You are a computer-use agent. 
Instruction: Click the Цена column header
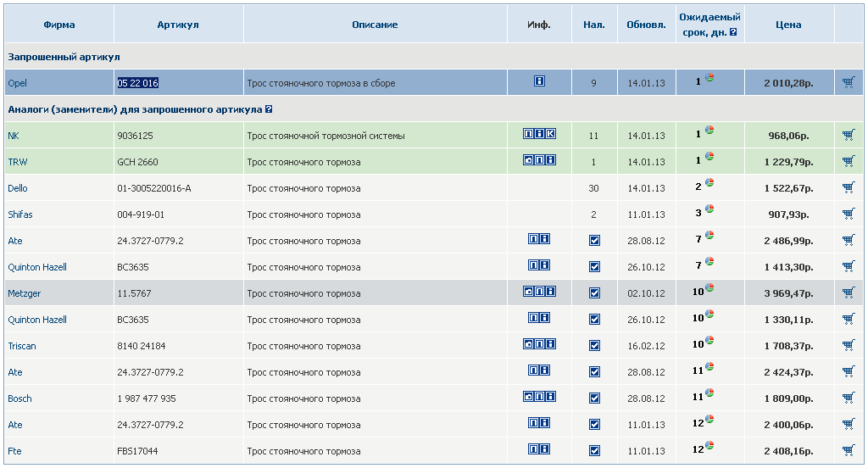pyautogui.click(x=788, y=25)
